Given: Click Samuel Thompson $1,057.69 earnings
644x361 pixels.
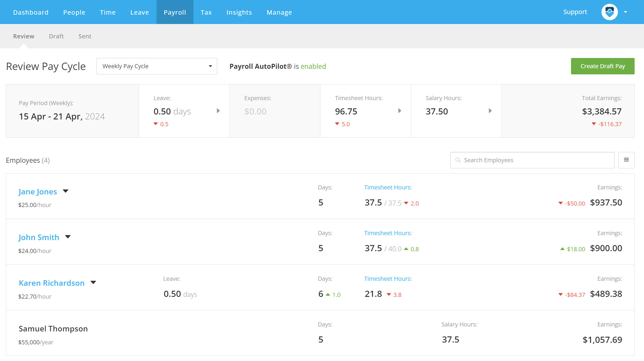Looking at the screenshot, I should click(602, 340).
